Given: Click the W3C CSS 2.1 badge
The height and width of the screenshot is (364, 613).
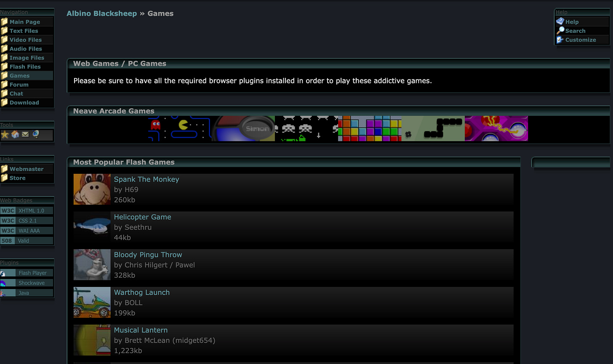Looking at the screenshot, I should coord(27,221).
